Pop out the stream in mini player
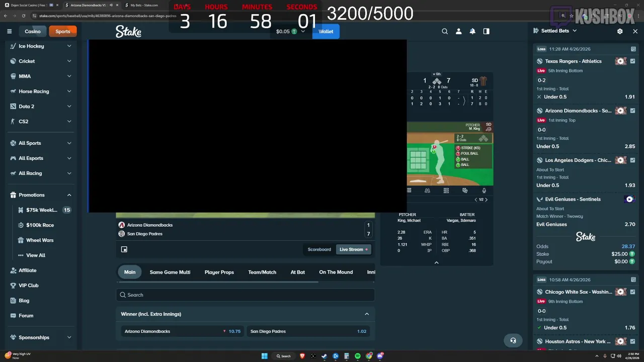The height and width of the screenshot is (362, 644). point(124,249)
